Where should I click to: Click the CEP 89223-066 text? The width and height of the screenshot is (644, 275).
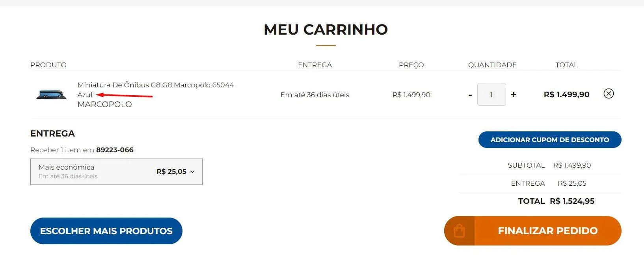point(115,150)
